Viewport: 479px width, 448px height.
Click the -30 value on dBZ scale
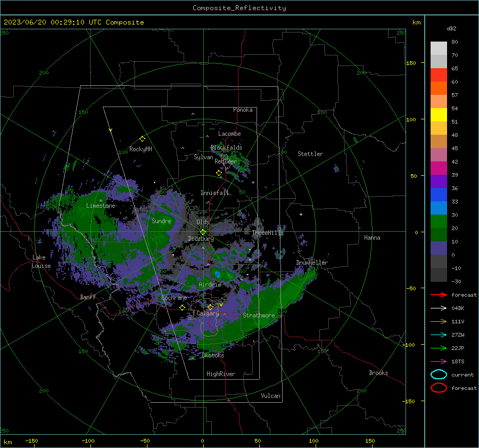point(456,281)
